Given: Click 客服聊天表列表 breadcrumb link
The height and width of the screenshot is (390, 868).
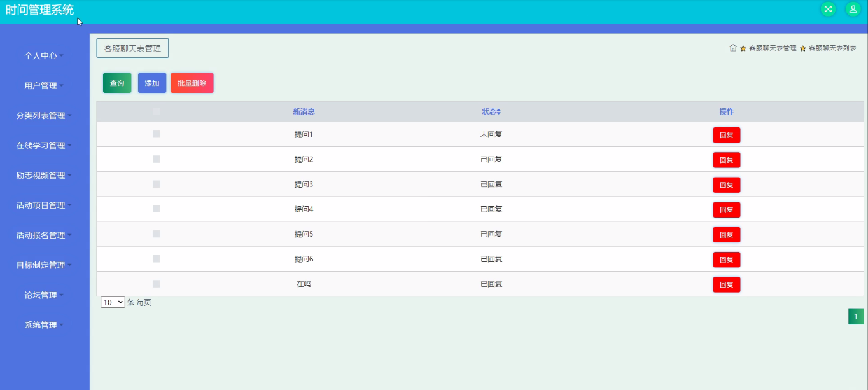Looking at the screenshot, I should (x=832, y=48).
